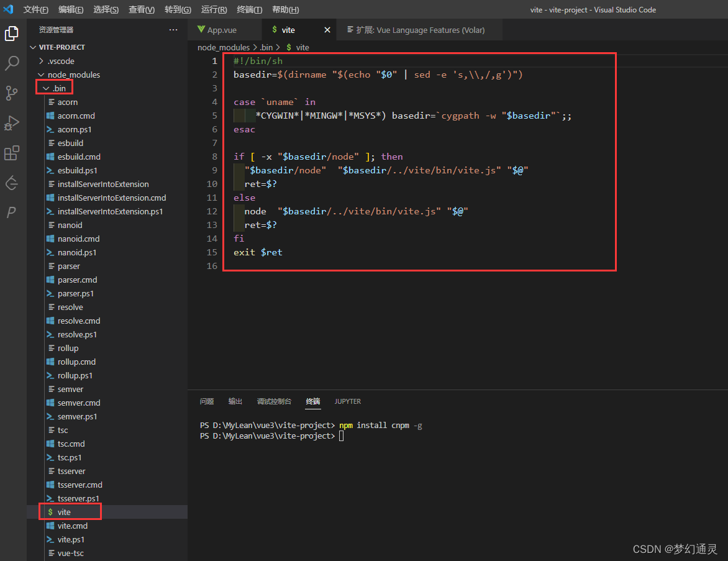Open the 终端 (Terminal) menu

point(250,10)
